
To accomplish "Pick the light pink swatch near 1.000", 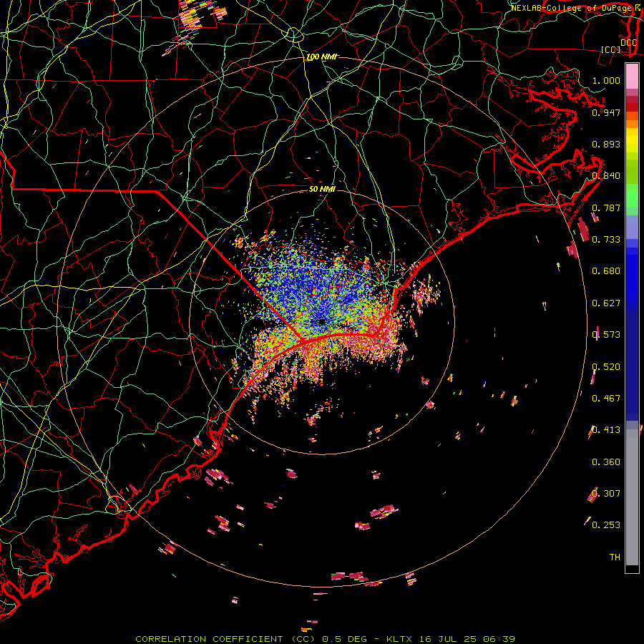I will coord(632,77).
